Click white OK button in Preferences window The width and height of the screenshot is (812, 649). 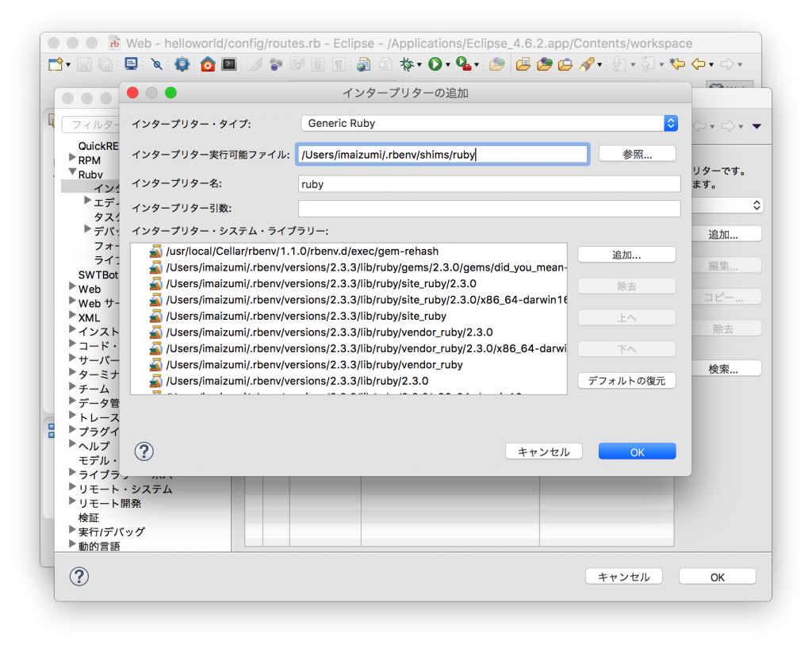point(717,577)
